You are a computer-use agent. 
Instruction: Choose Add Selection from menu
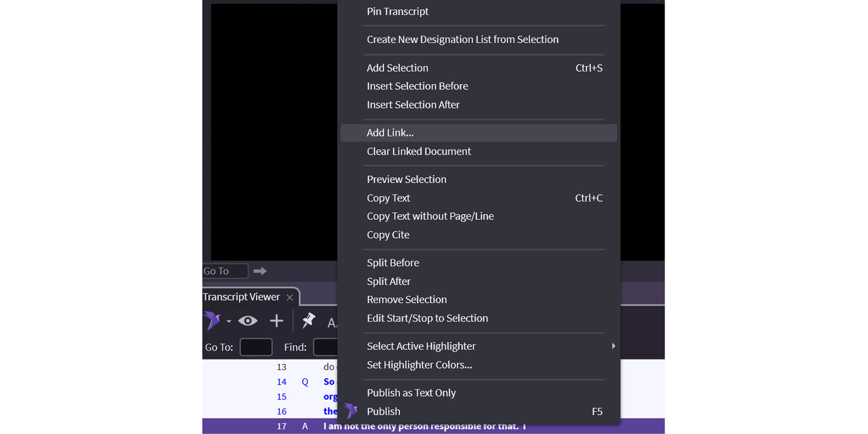397,68
